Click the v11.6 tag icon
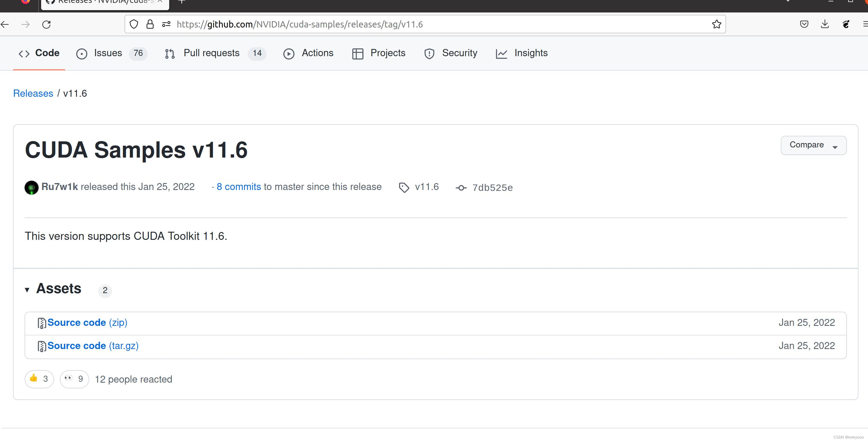The width and height of the screenshot is (868, 442). [x=404, y=187]
